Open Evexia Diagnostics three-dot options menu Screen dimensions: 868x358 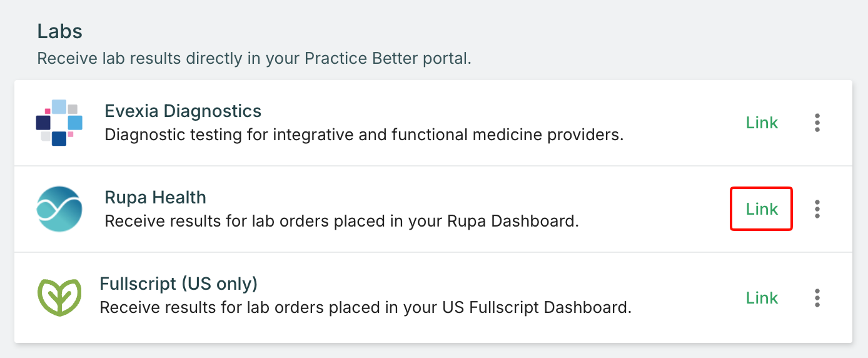pyautogui.click(x=817, y=123)
